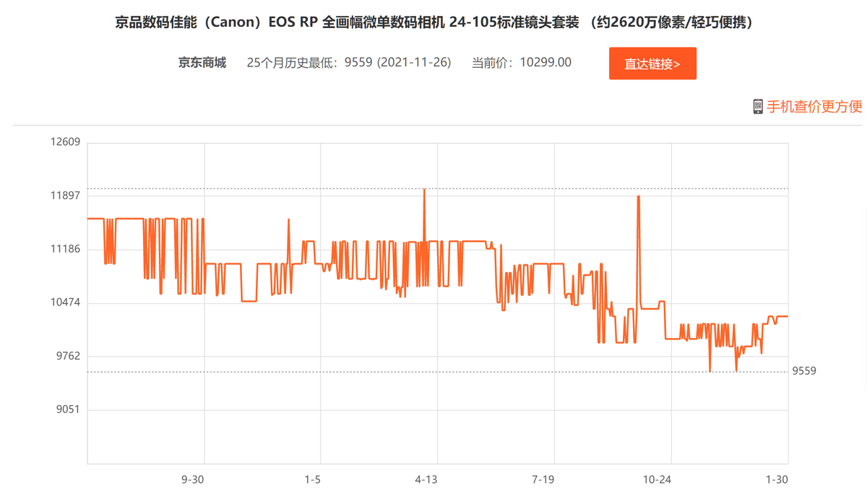Image resolution: width=867 pixels, height=504 pixels.
Task: Click the price spike before 10-24
Action: click(638, 197)
